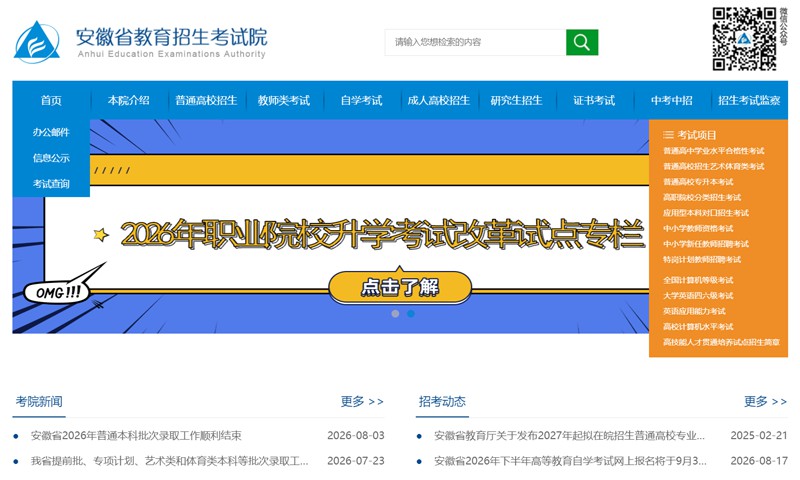The image size is (800, 480).
Task: Switch to the first carousel slide dot
Action: click(395, 314)
